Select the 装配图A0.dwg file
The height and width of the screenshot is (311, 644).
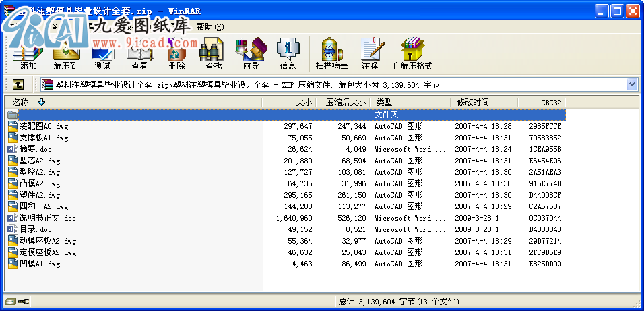(x=44, y=126)
